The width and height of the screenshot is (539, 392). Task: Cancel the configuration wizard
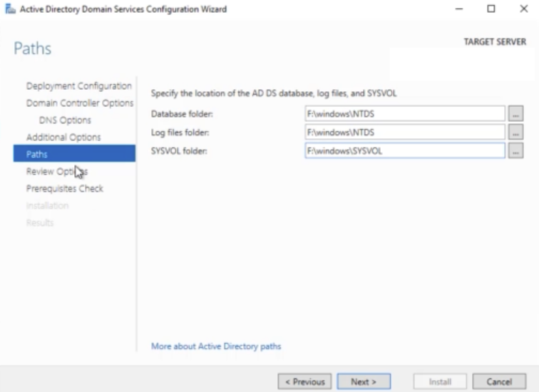[499, 381]
